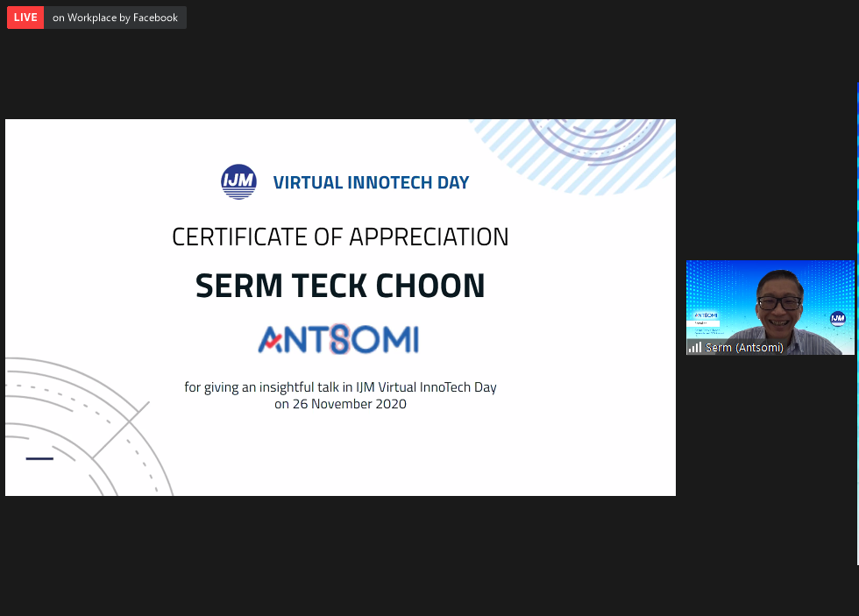Click the "for giving an insightful talk" line

click(x=340, y=387)
